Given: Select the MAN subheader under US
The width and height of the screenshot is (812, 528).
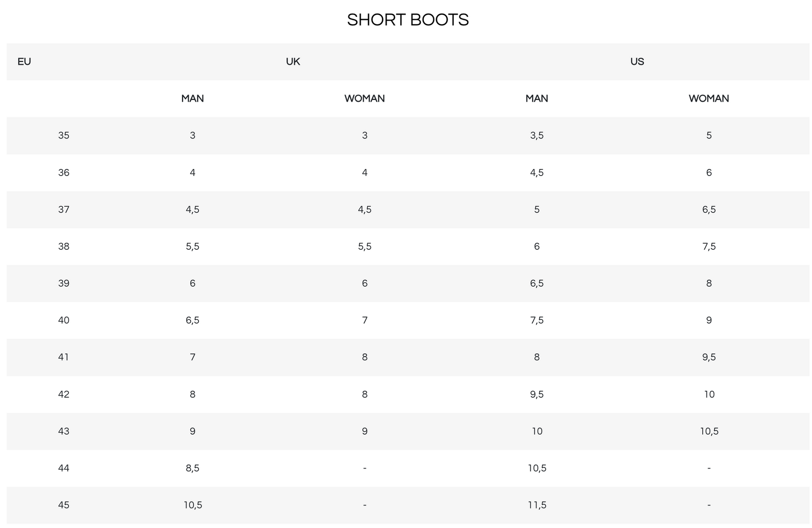Looking at the screenshot, I should (x=537, y=98).
